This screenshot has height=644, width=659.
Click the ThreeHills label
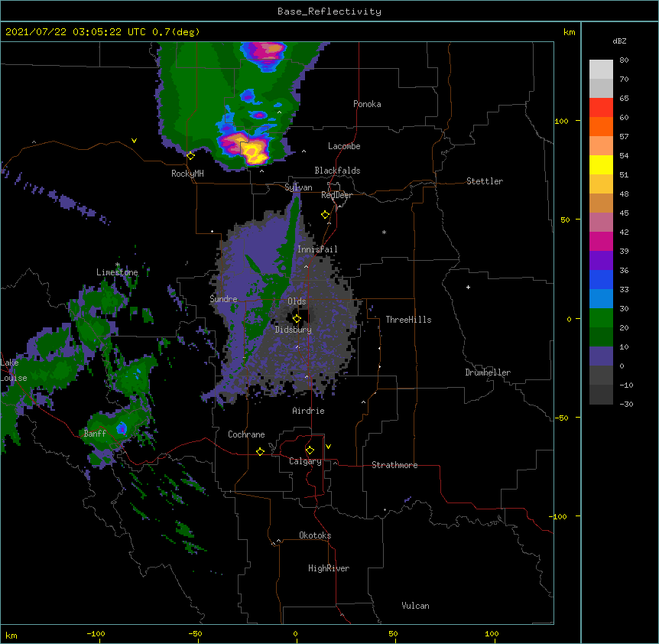[408, 320]
